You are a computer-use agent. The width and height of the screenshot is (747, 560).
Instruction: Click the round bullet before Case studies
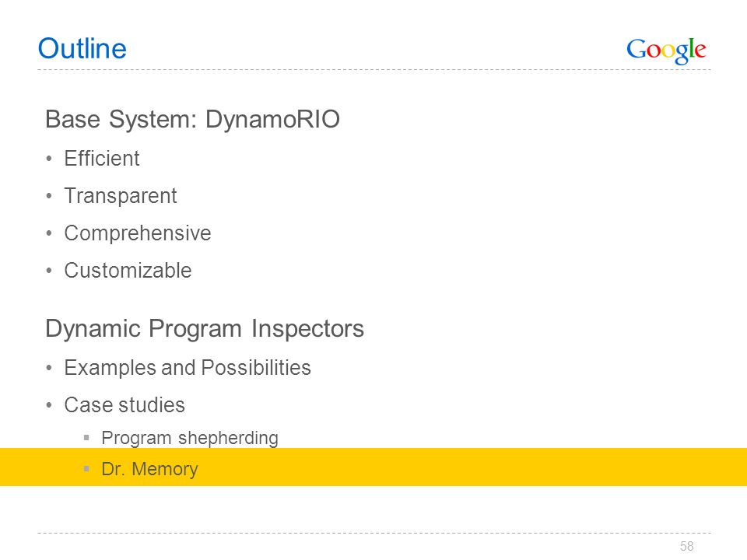tap(48, 405)
